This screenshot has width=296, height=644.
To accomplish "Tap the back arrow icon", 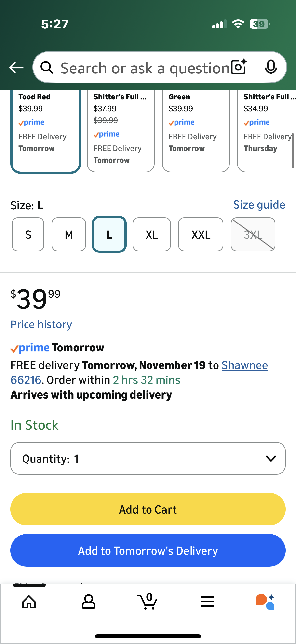I will tap(16, 68).
